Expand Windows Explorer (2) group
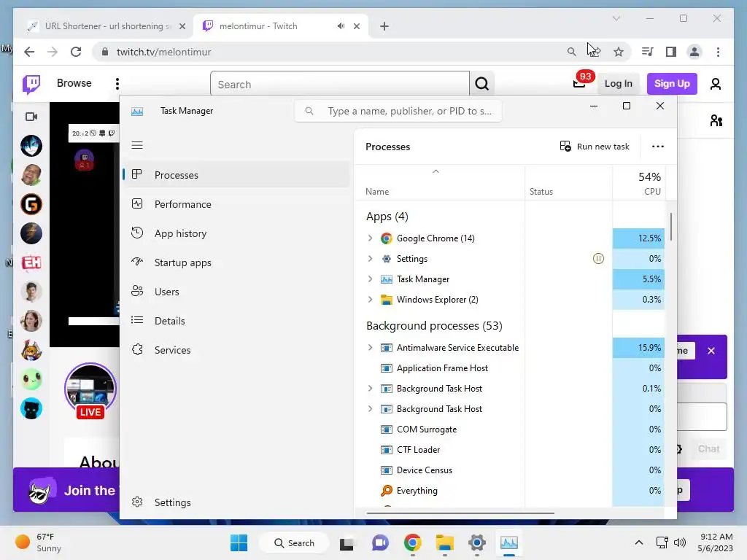Screen dimensions: 747x560 (370, 300)
